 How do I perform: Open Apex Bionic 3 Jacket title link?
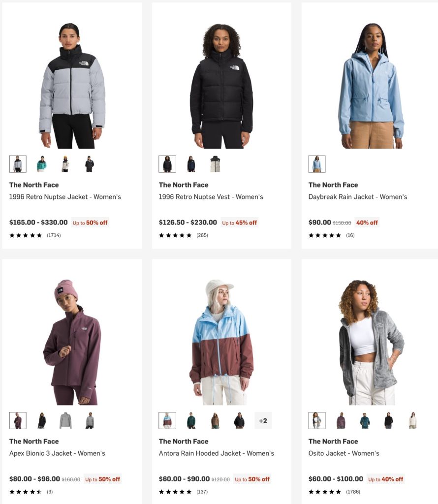[57, 453]
